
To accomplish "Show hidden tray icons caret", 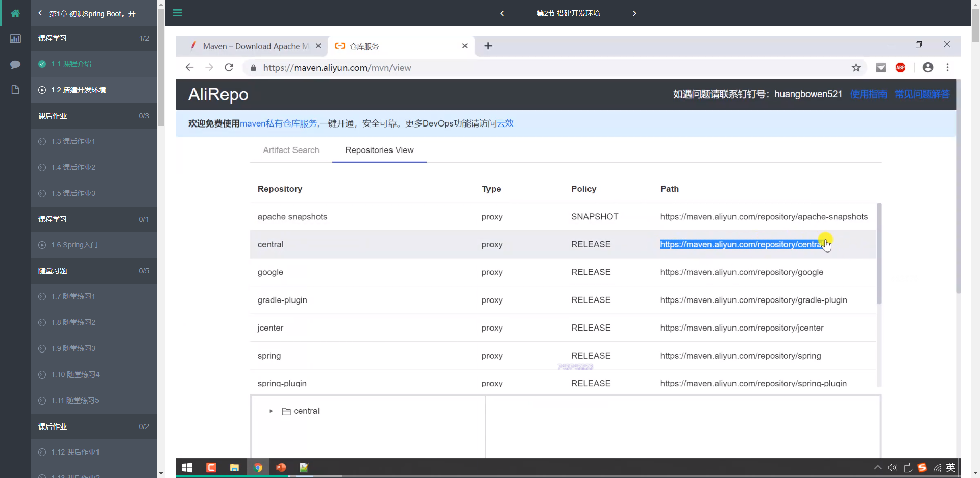I will click(878, 467).
